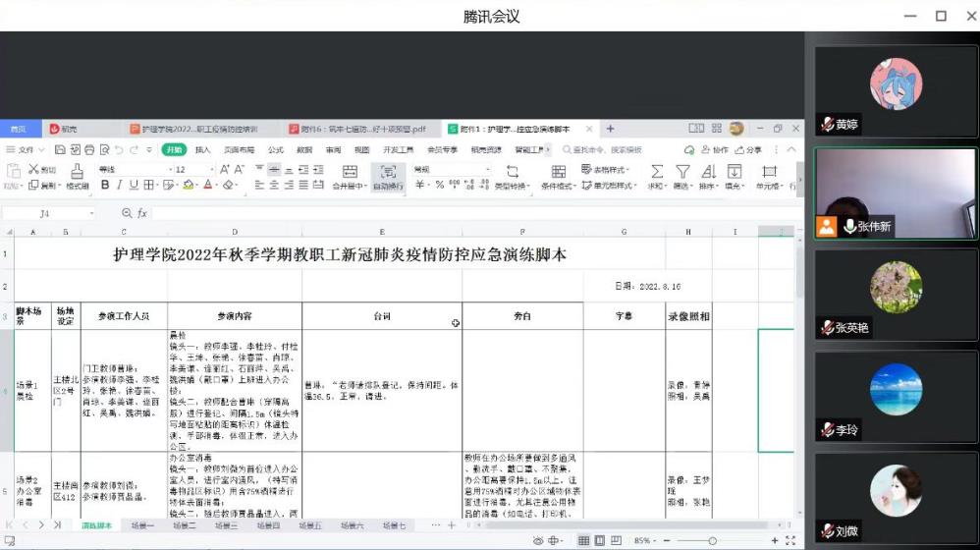The height and width of the screenshot is (550, 980).
Task: Click the AutoSum (求和) sigma icon
Action: point(657,171)
